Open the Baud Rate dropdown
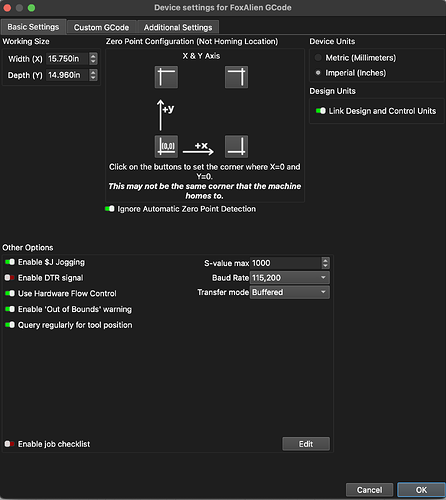Screen dimensions: 446x500 click(290, 277)
